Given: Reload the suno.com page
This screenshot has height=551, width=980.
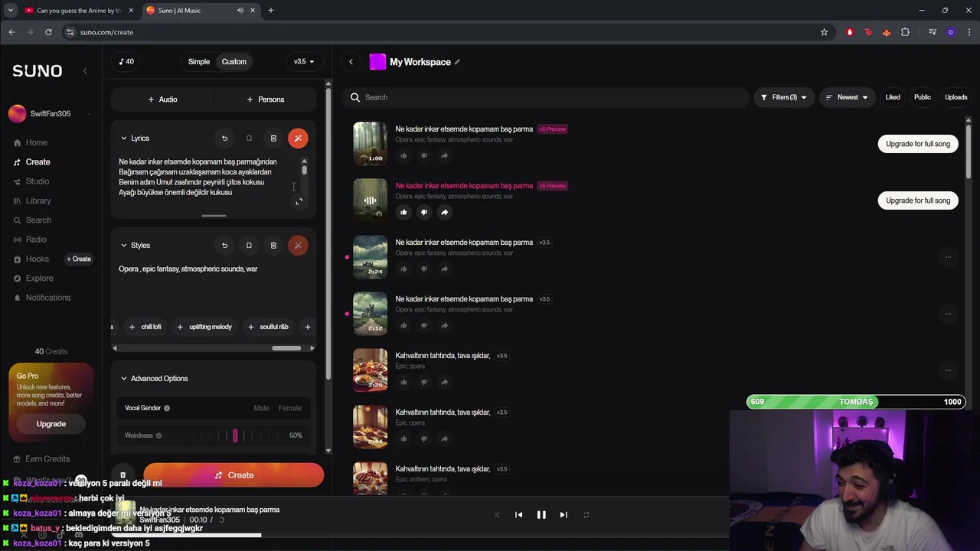Looking at the screenshot, I should click(x=48, y=32).
